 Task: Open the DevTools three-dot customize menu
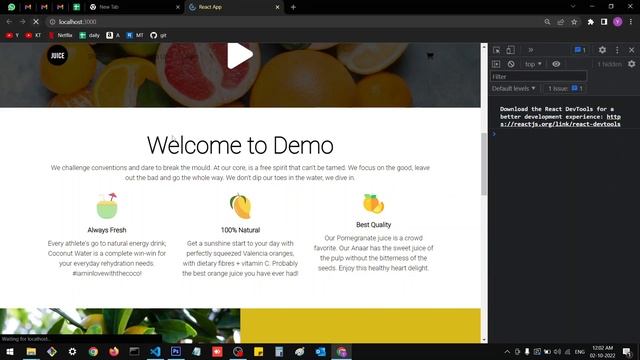[617, 50]
